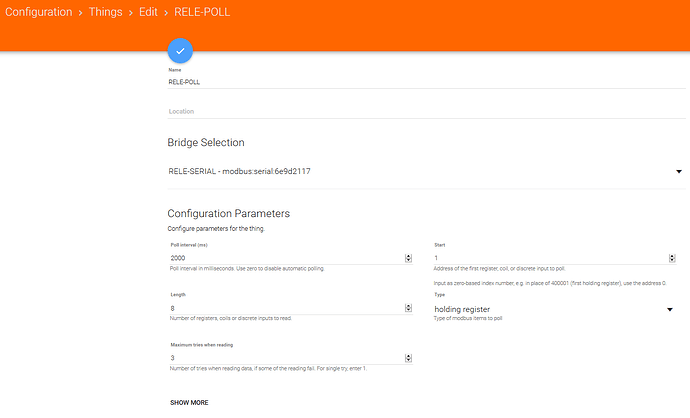This screenshot has width=690, height=418.
Task: Focus the Maximum tries when reading field
Action: 280,358
